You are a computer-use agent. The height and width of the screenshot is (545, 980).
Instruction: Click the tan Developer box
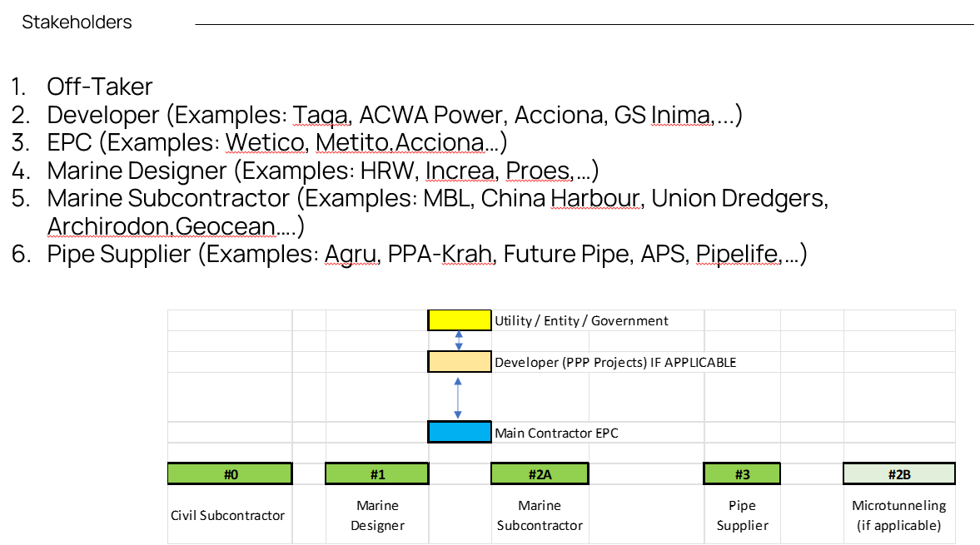(460, 362)
